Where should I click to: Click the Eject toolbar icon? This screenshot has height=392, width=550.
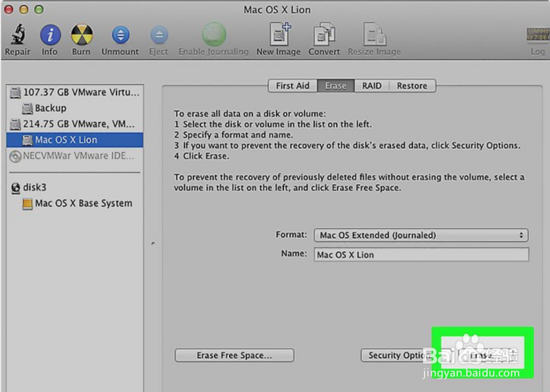[x=159, y=35]
